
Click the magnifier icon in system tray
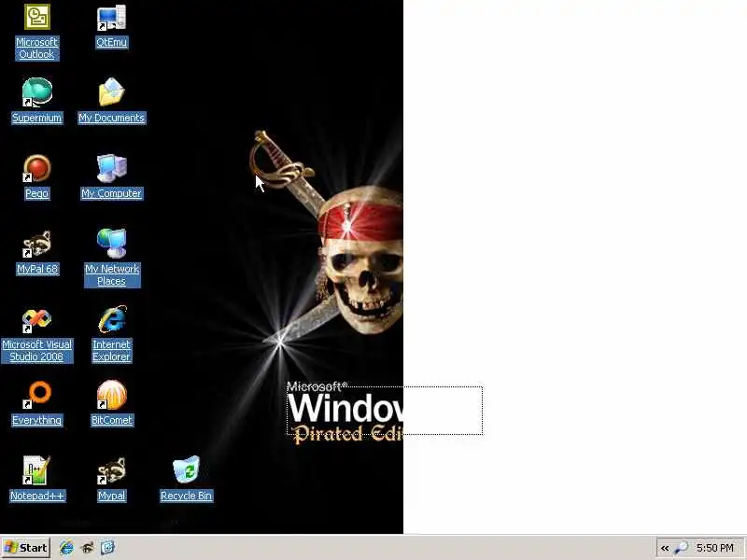682,548
